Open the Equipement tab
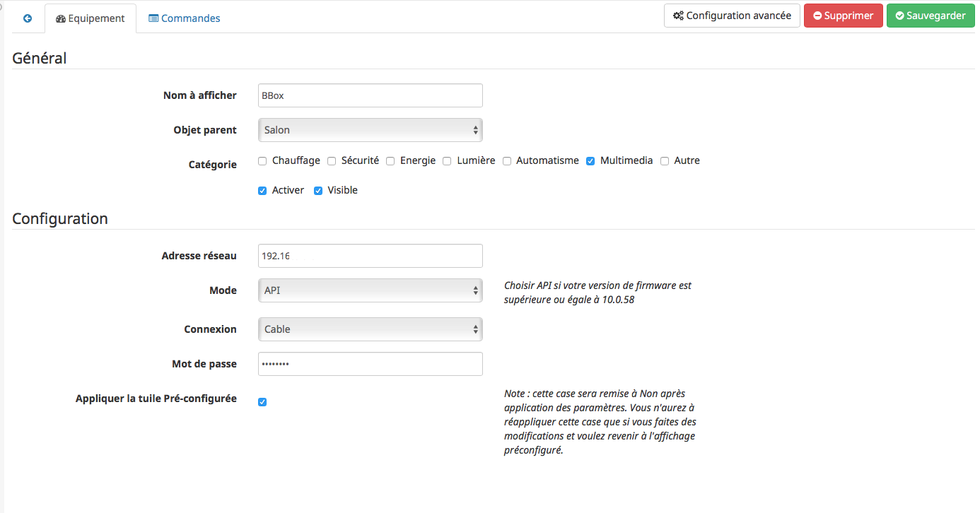 click(91, 18)
